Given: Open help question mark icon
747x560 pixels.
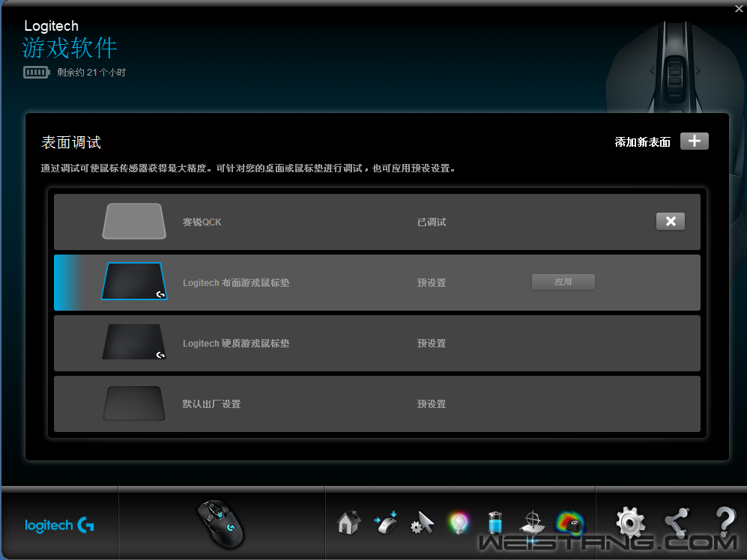Looking at the screenshot, I should tap(725, 523).
